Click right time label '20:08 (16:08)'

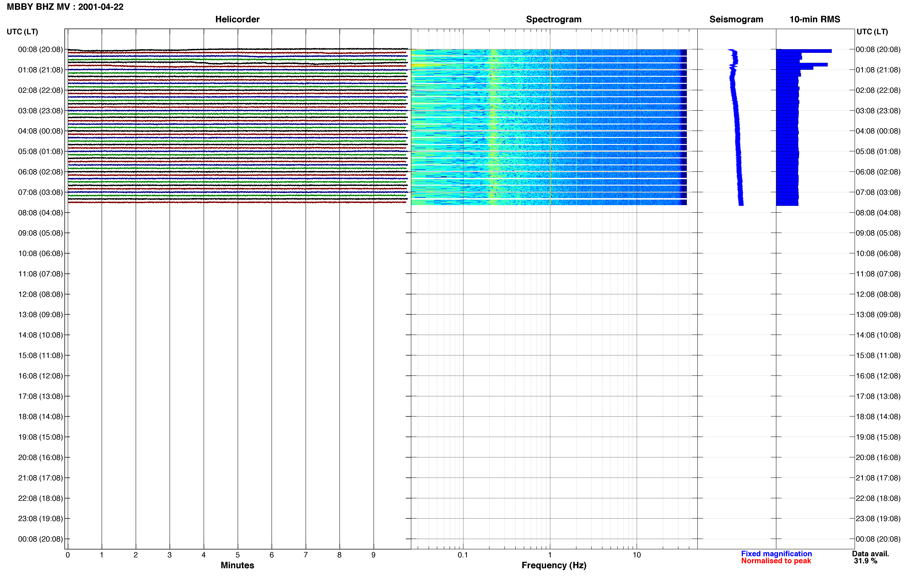(x=878, y=458)
